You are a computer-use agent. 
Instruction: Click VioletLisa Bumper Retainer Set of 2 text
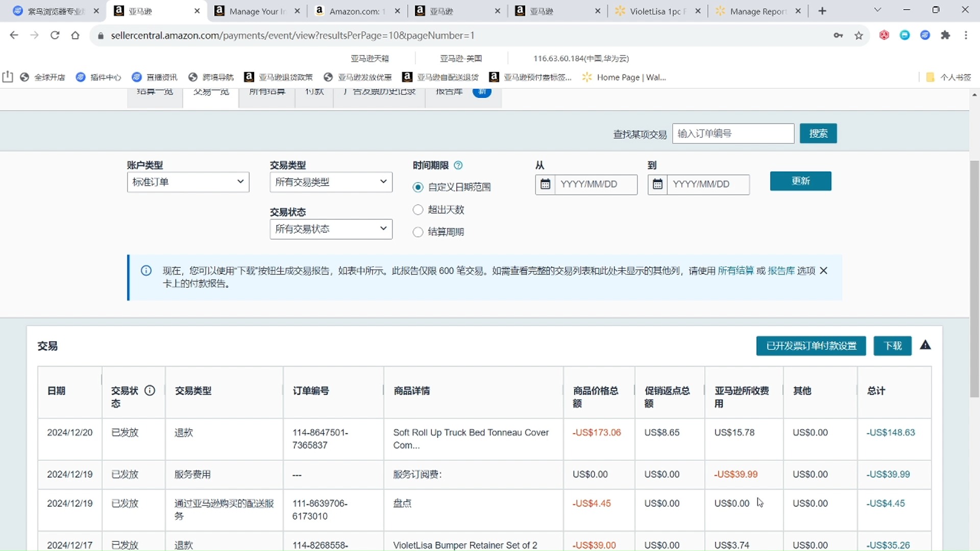point(465,545)
